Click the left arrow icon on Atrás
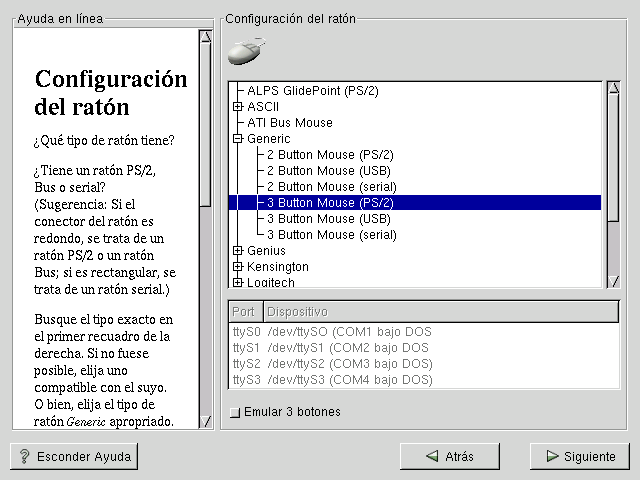The image size is (640, 480). 432,456
